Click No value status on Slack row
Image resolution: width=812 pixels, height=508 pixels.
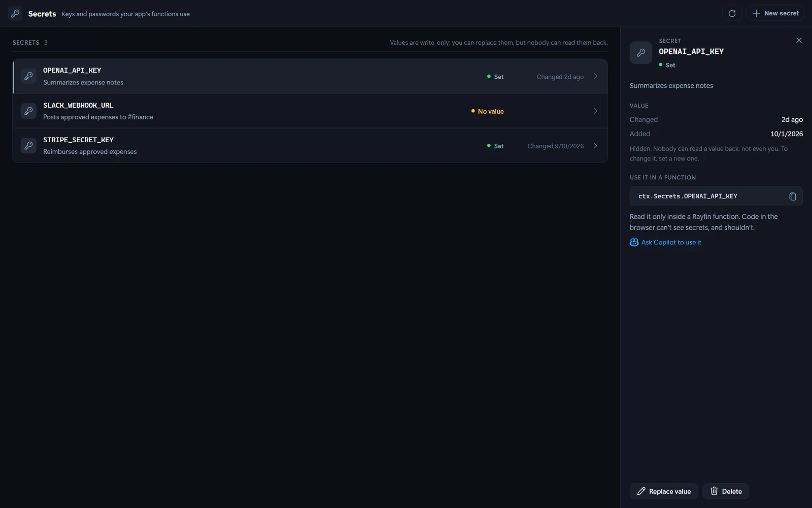coord(487,111)
